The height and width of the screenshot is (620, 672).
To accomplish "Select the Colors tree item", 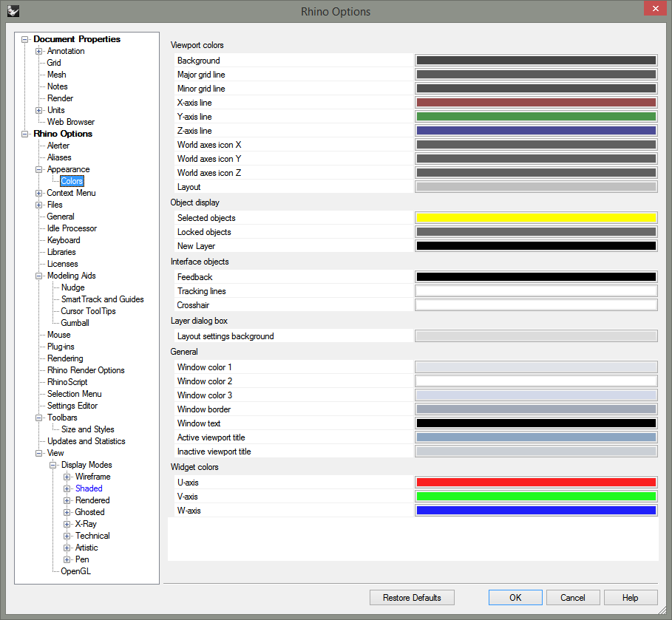I will 72,181.
